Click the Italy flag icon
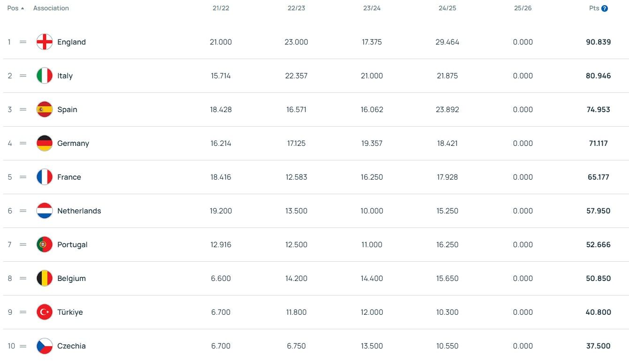The height and width of the screenshot is (364, 629). pos(45,76)
